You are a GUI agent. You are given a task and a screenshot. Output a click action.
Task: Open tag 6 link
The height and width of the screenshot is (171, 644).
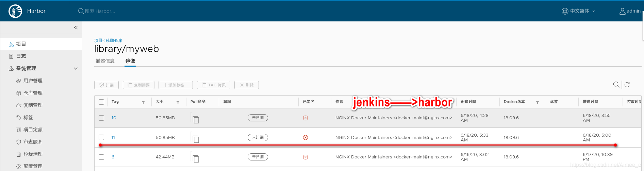(x=113, y=157)
